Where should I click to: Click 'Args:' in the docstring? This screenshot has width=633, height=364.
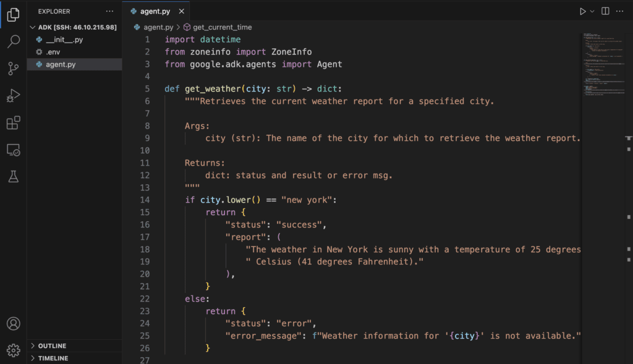197,126
